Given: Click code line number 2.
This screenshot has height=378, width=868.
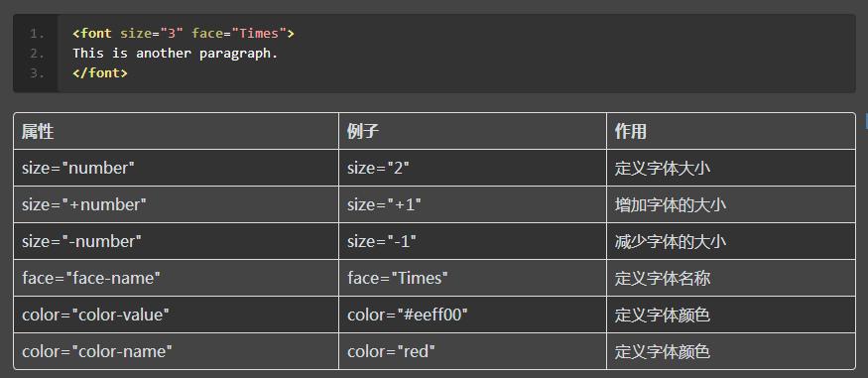Looking at the screenshot, I should [37, 54].
